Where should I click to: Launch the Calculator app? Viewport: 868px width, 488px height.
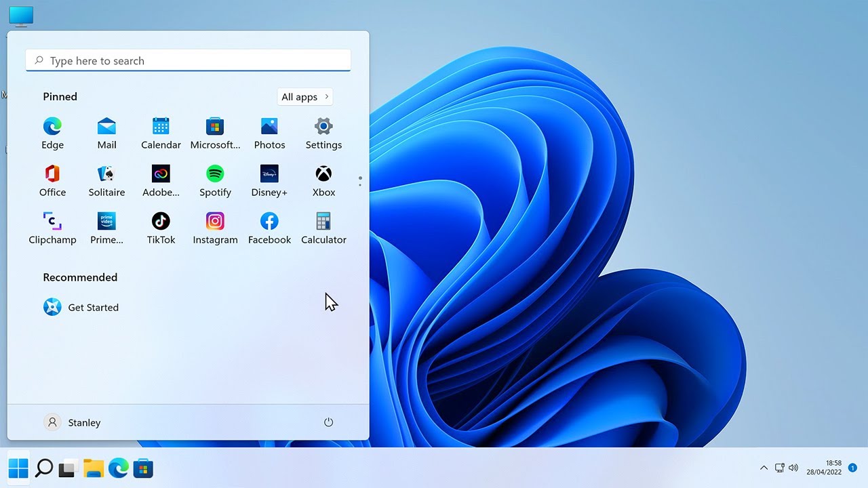point(323,228)
